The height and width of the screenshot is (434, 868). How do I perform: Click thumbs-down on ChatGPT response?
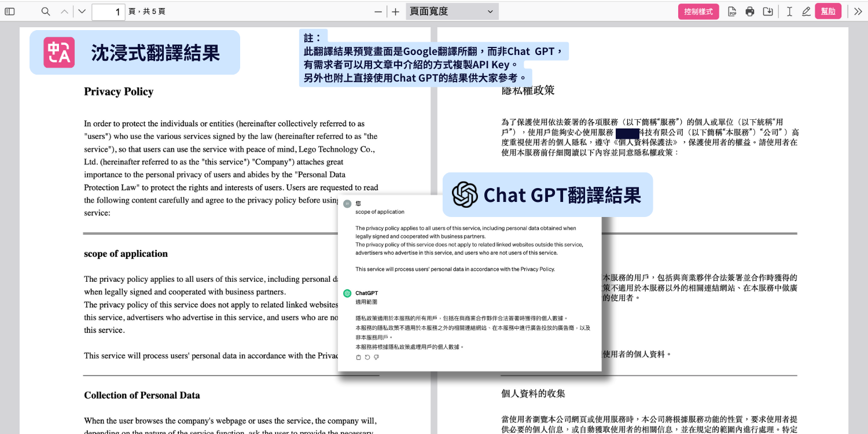pyautogui.click(x=376, y=358)
